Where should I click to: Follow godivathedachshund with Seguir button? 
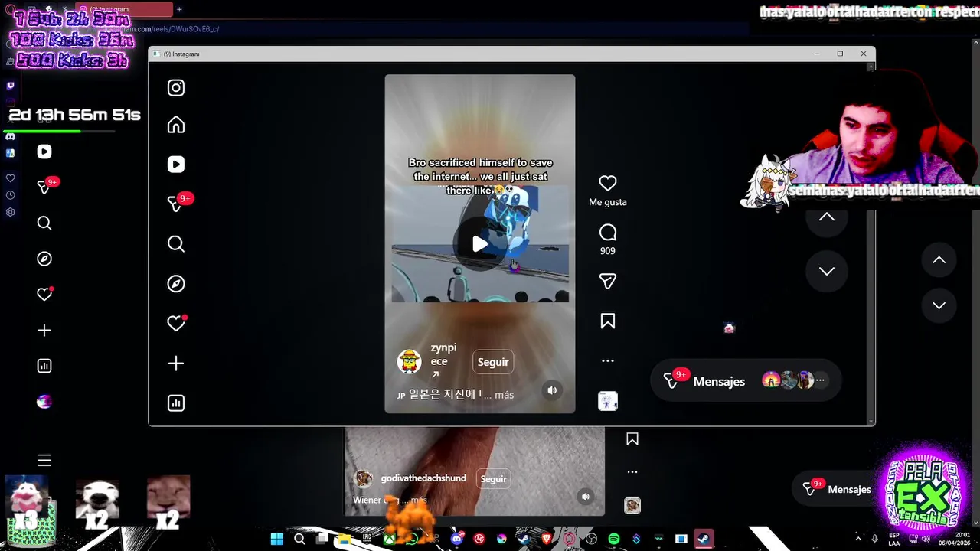[494, 479]
